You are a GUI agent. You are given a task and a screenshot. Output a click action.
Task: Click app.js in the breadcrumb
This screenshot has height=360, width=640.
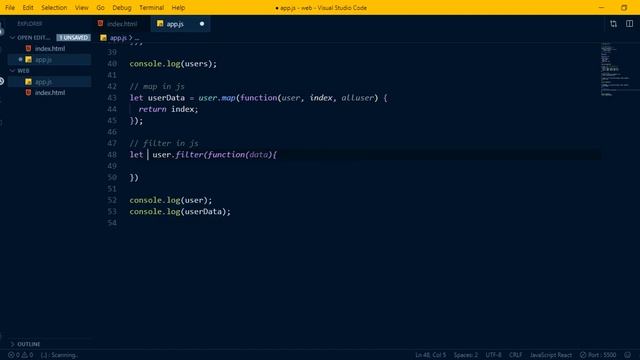pyautogui.click(x=118, y=38)
